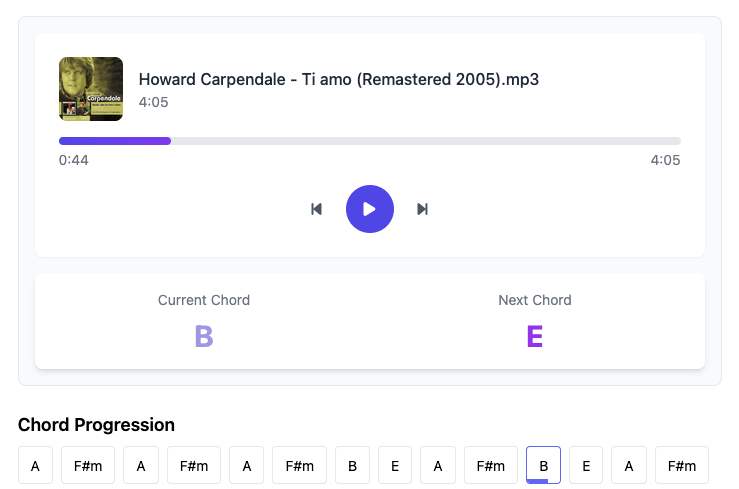The image size is (739, 489).
Task: Select the first B chord, not highlighted
Action: (x=352, y=465)
